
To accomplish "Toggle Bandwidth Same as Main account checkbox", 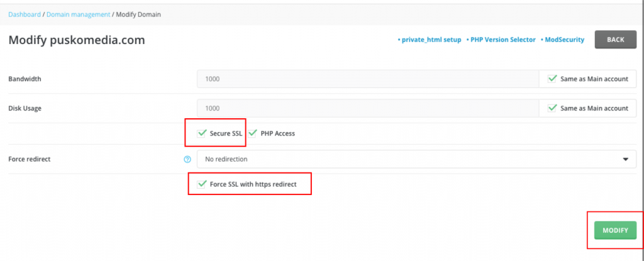I will click(552, 79).
